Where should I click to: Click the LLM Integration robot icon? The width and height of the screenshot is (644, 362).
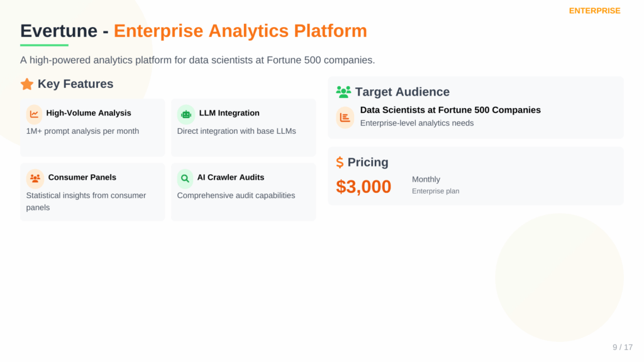[186, 114]
